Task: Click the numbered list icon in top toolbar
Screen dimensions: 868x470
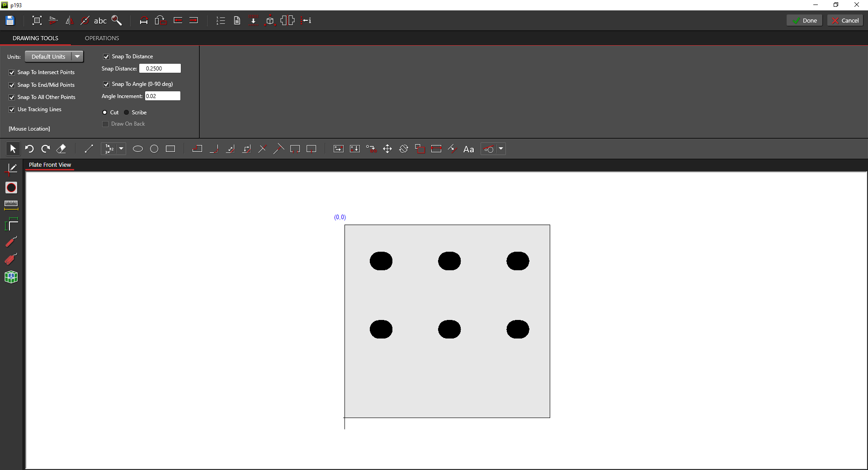Action: tap(221, 20)
